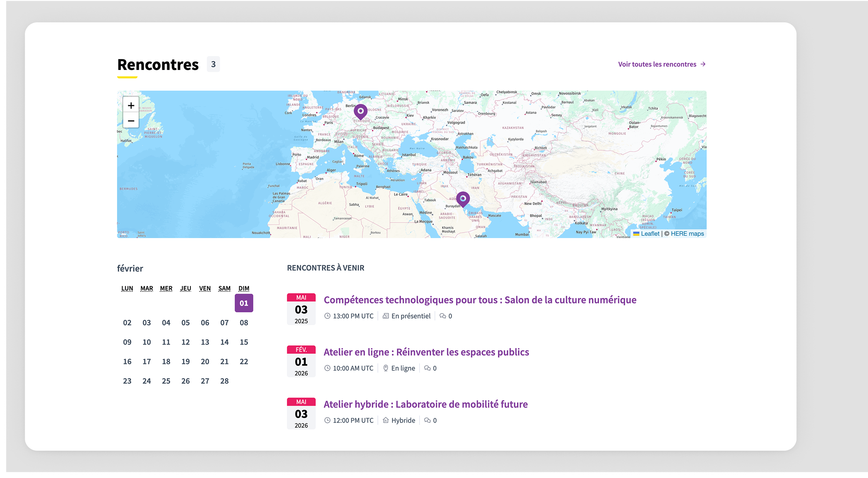The height and width of the screenshot is (478, 868).
Task: Click the building icon beside 'En présentiel'
Action: pos(386,316)
